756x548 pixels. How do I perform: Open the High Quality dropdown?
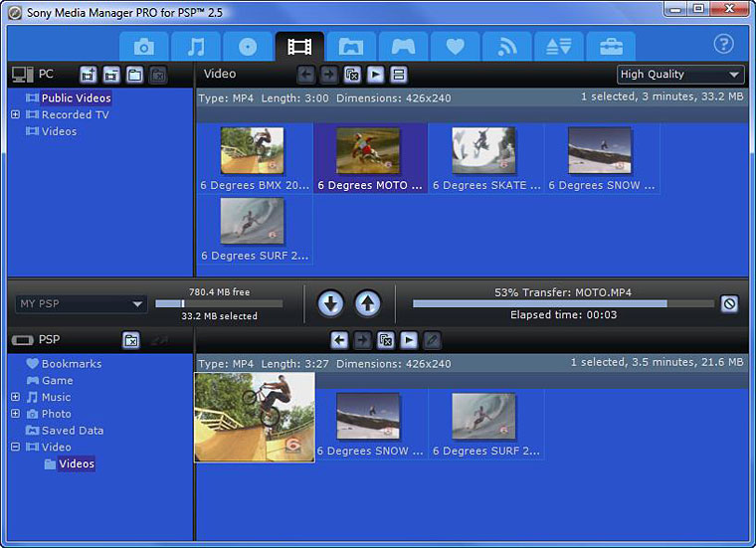click(x=680, y=75)
